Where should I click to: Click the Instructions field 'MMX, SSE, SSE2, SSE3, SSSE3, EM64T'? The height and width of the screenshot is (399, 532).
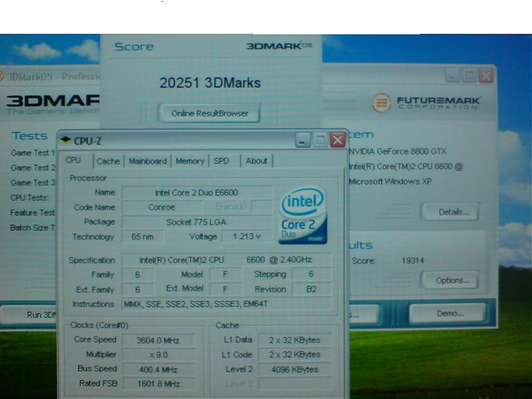(x=226, y=304)
